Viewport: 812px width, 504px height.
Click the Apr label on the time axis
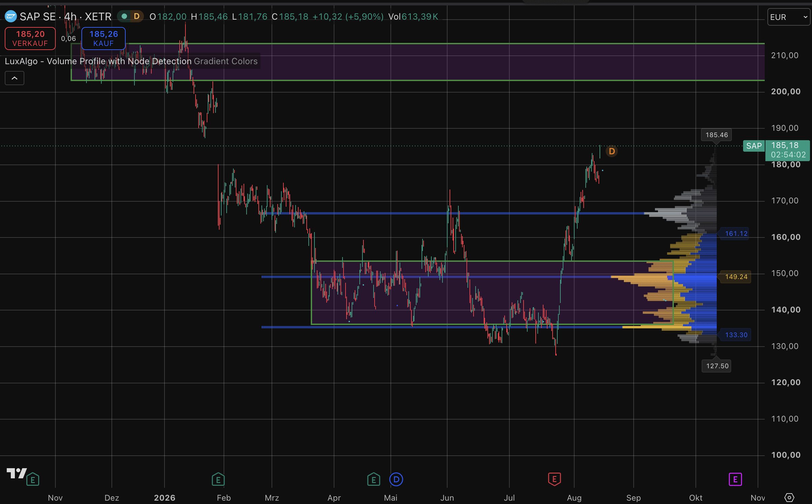point(334,498)
